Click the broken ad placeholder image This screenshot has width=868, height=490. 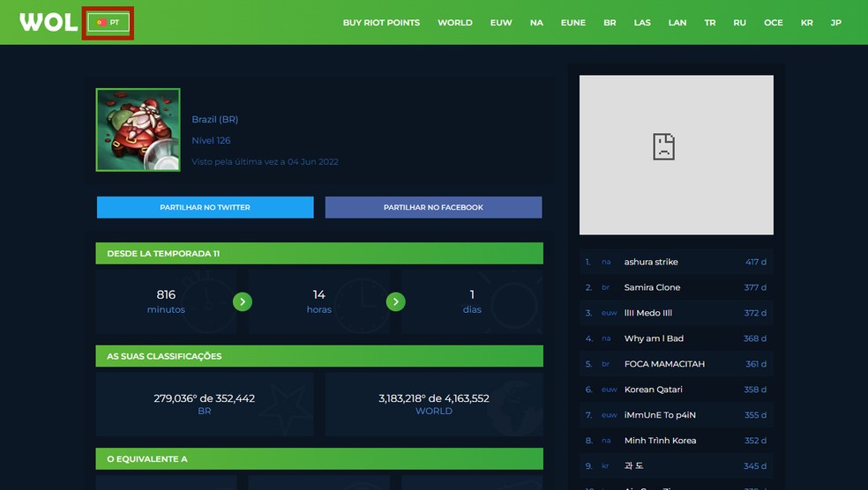click(x=677, y=155)
